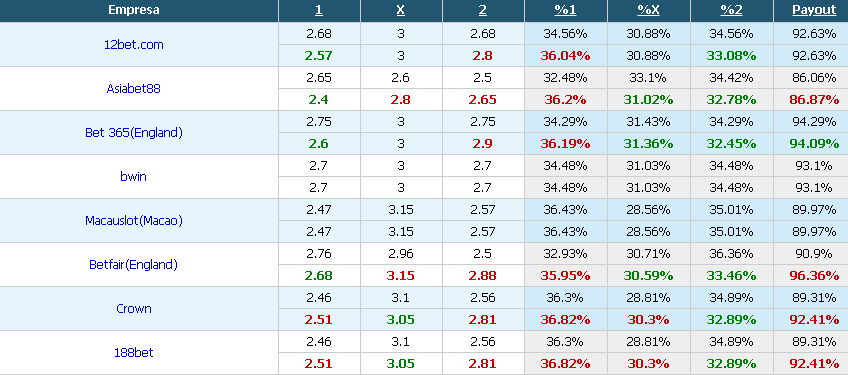
Task: Select Betfair's 96.36% payout cell
Action: pyautogui.click(x=814, y=275)
